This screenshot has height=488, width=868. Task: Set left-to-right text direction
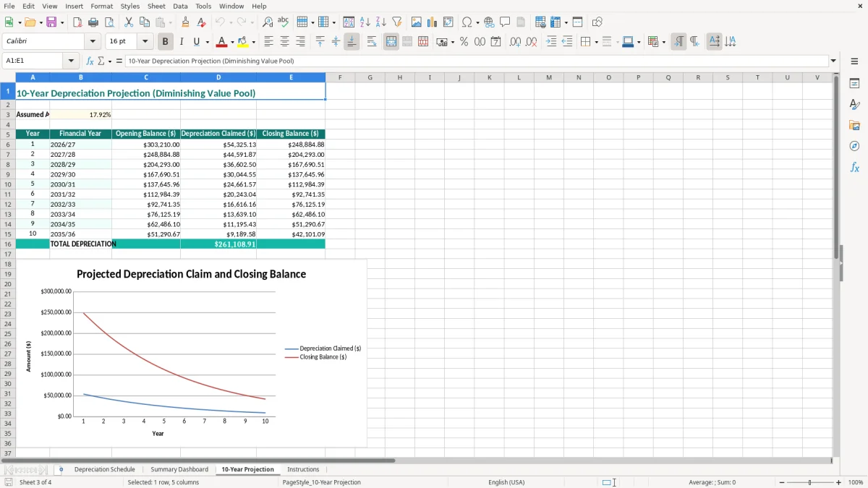(678, 42)
